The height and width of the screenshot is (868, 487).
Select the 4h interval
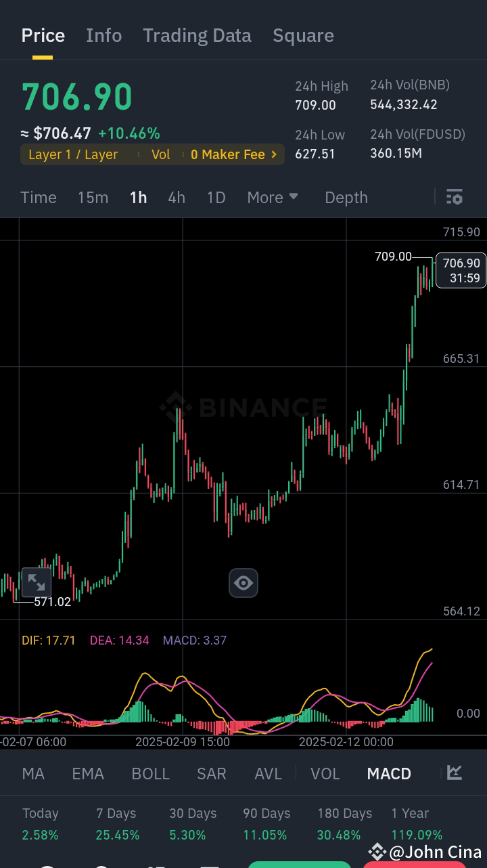pyautogui.click(x=177, y=197)
